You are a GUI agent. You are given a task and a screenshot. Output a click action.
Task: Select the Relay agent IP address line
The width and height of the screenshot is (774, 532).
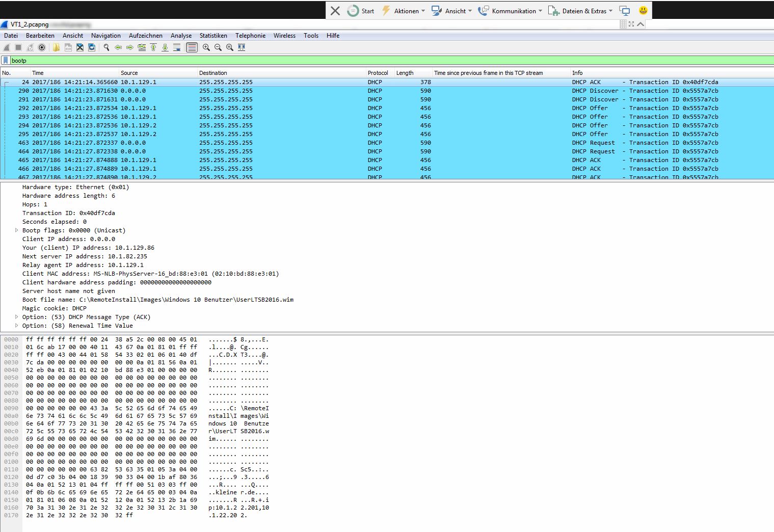83,265
